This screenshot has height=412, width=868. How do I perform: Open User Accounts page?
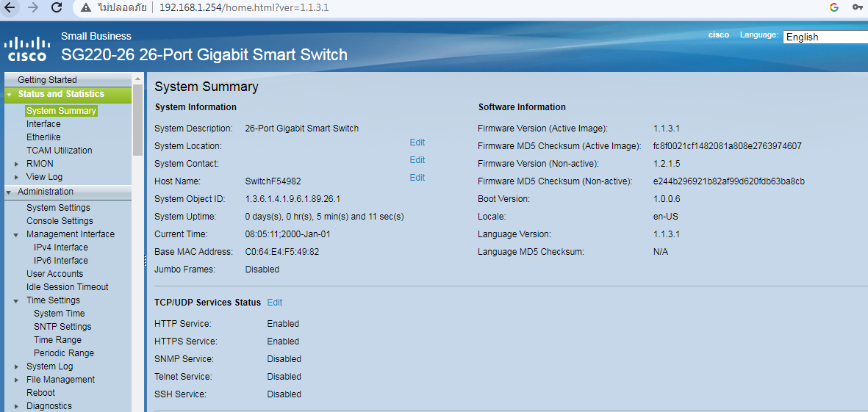(55, 274)
